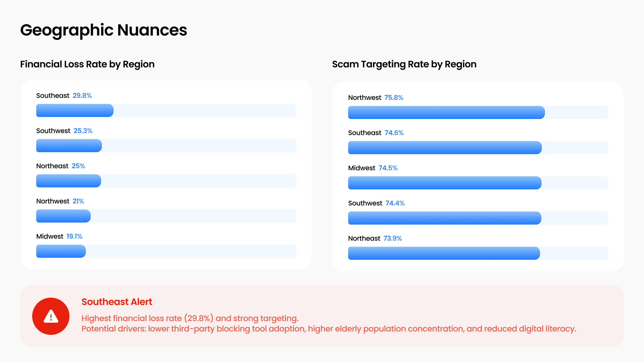Click the 19.1% value beside Midwest label
The image size is (644, 362).
74,236
